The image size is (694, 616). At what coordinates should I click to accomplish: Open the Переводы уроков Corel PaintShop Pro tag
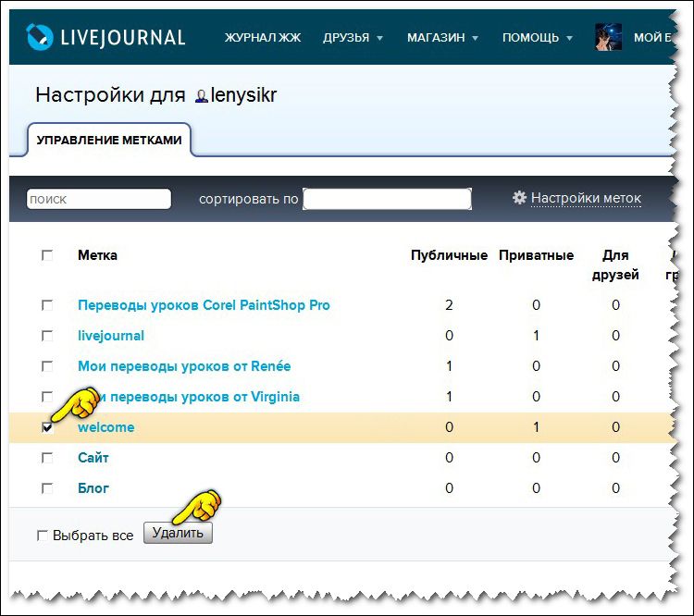[x=204, y=305]
